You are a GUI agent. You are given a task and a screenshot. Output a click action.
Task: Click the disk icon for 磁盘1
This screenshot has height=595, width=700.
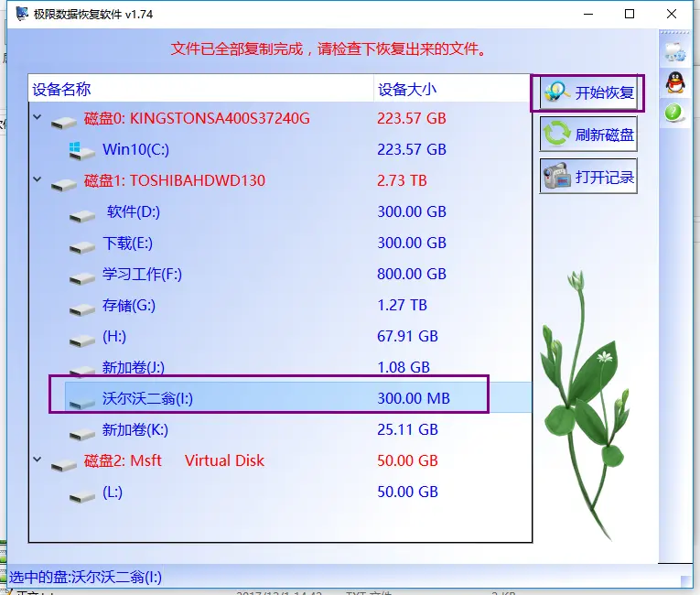63,185
